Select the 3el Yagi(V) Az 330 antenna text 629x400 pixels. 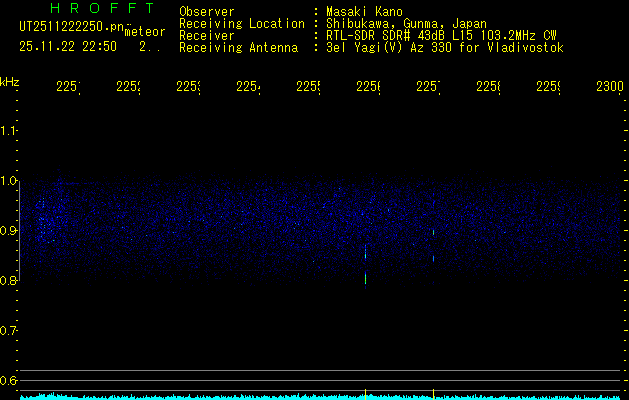(445, 48)
